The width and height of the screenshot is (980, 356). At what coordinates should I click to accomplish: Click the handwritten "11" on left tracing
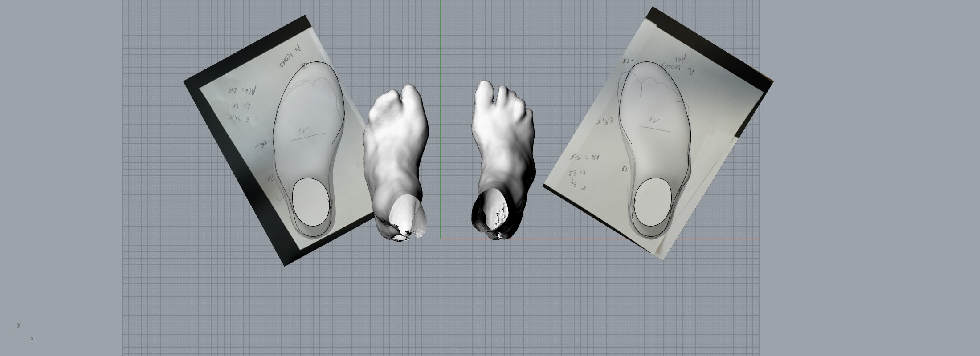point(306,129)
